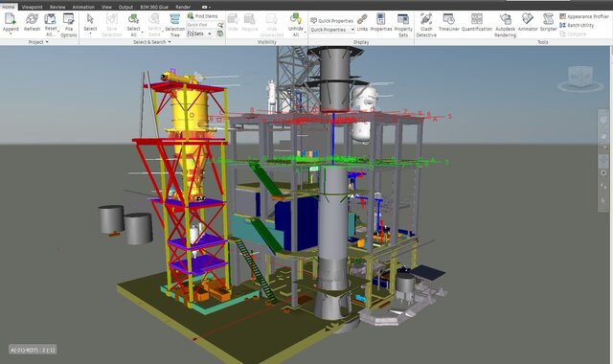Switch to the Output ribbon tab
The image size is (613, 364).
(125, 7)
